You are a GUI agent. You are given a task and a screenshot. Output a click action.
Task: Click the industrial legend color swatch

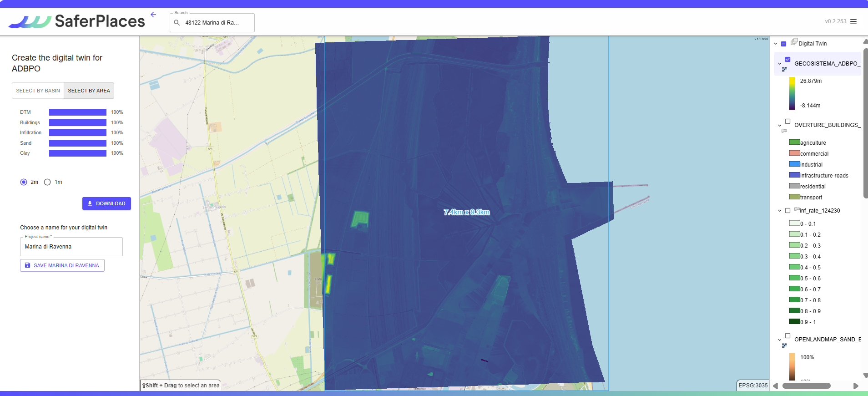(794, 164)
